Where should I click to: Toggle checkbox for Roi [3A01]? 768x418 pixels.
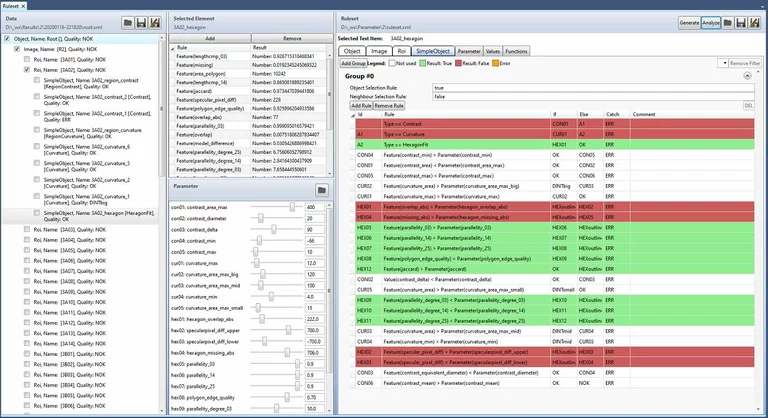pyautogui.click(x=27, y=59)
